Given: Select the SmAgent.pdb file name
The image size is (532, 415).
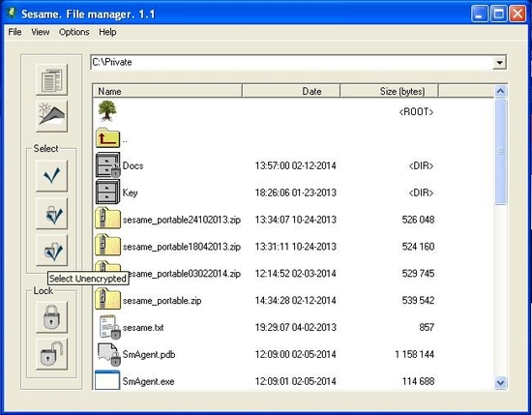Looking at the screenshot, I should pos(149,354).
